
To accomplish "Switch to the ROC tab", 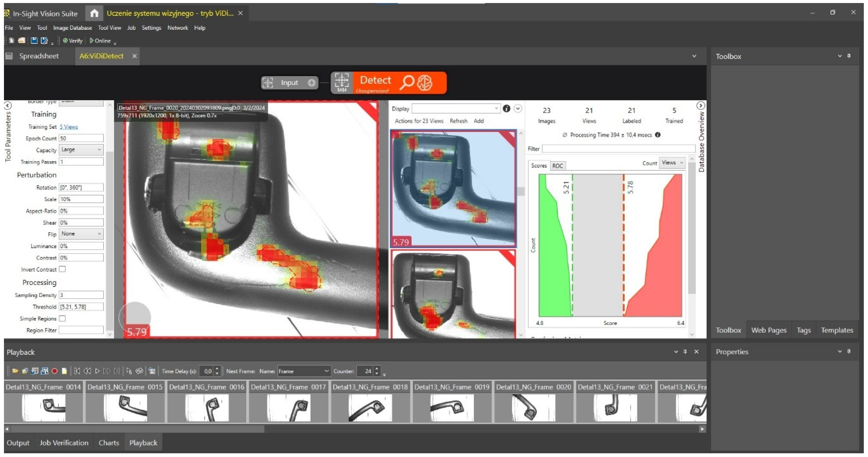I will [x=557, y=166].
